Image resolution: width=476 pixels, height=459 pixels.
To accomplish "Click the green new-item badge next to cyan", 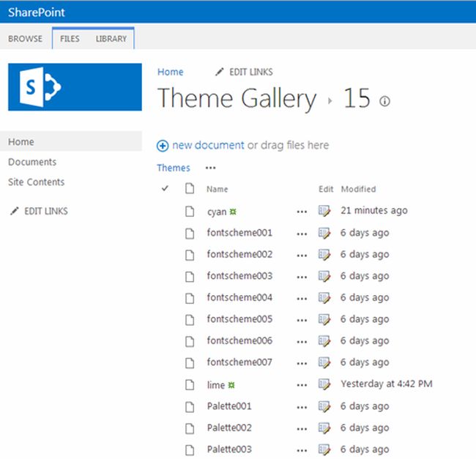I will click(x=233, y=212).
